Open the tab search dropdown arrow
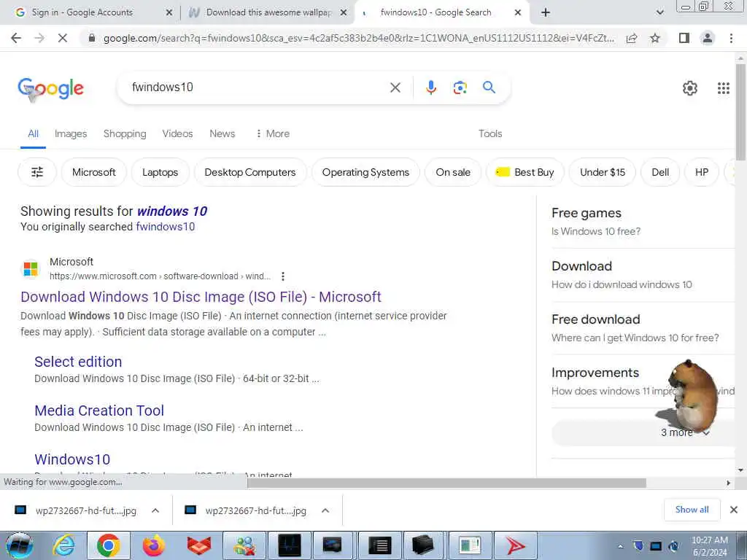 click(x=659, y=12)
